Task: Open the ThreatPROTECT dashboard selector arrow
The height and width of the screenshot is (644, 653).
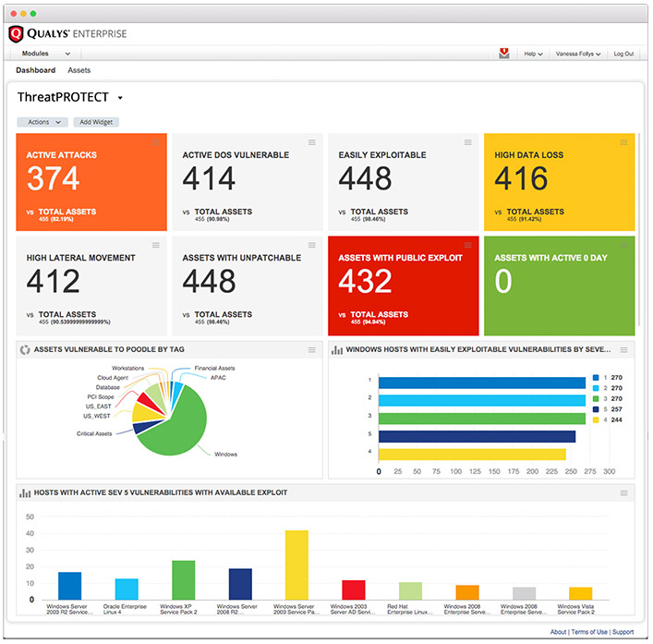Action: [120, 98]
